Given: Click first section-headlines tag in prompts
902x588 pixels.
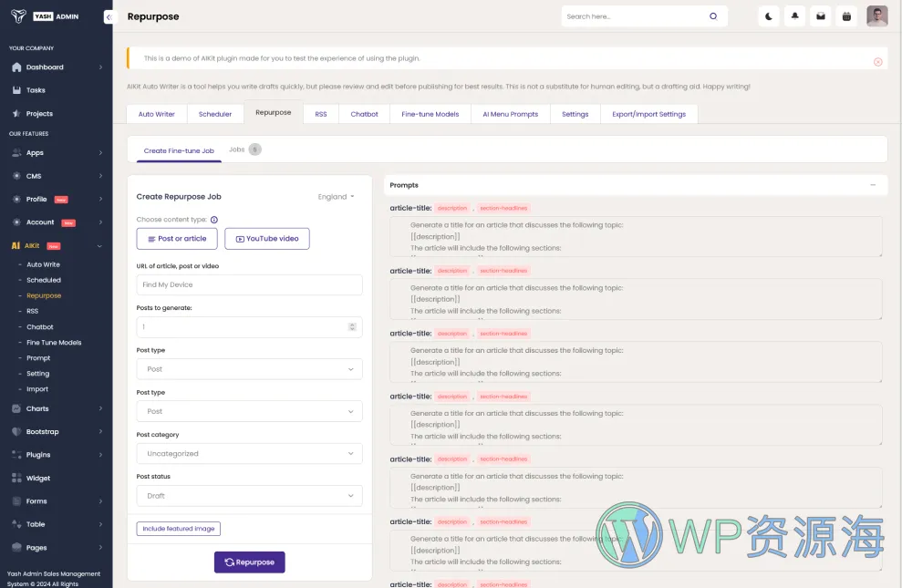Looking at the screenshot, I should pyautogui.click(x=503, y=208).
